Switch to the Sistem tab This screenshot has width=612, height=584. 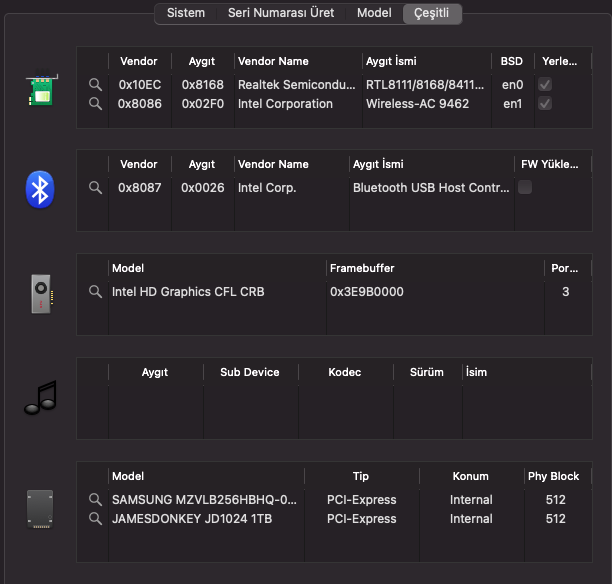(185, 13)
